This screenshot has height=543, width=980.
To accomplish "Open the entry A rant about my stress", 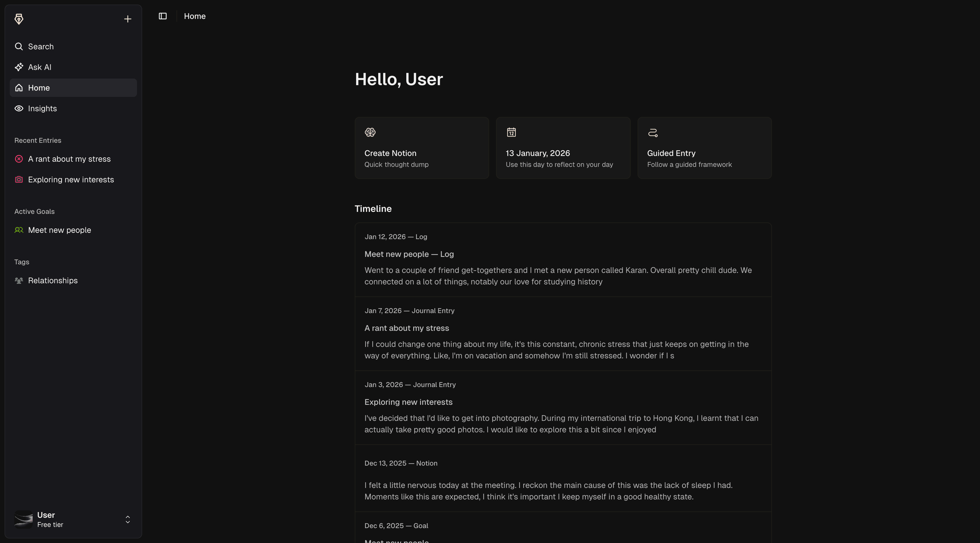I will (x=69, y=159).
